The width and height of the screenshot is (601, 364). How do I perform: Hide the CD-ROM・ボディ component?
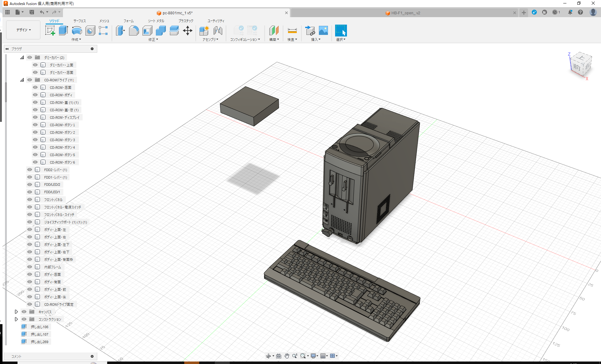pyautogui.click(x=35, y=95)
